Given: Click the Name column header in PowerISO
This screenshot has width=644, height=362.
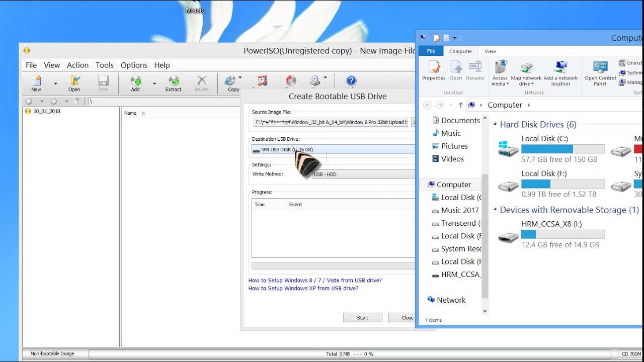Looking at the screenshot, I should pos(130,113).
